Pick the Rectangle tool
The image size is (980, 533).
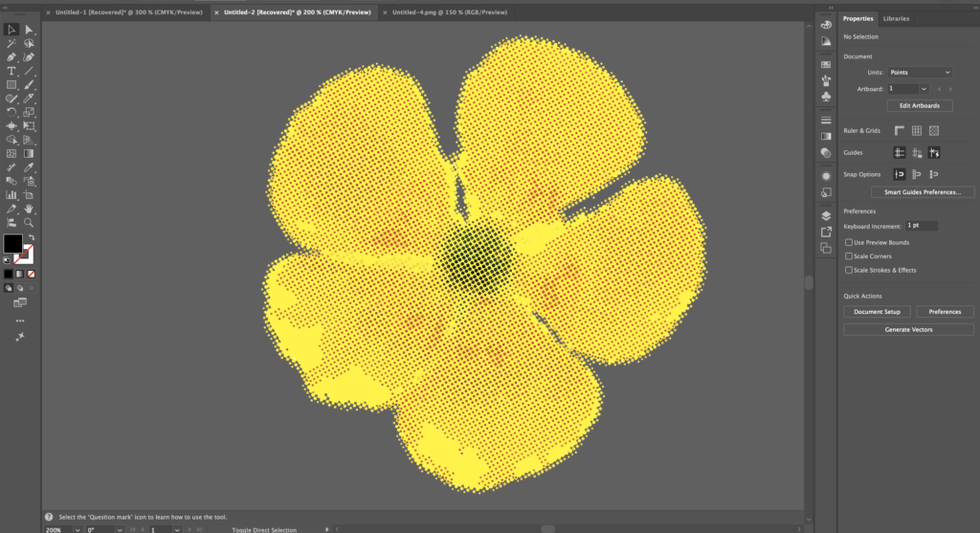point(11,85)
